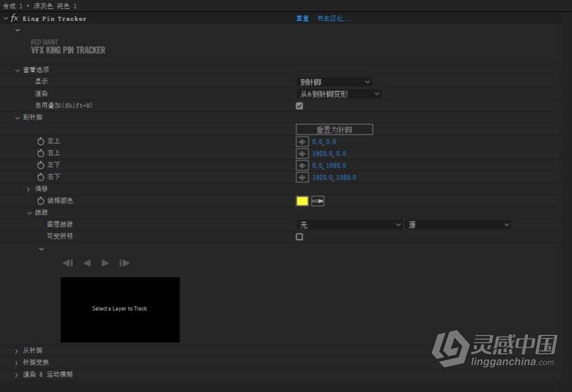Toggle the 启用叠加 (Shift+H) checkbox
The image size is (572, 392).
[300, 106]
